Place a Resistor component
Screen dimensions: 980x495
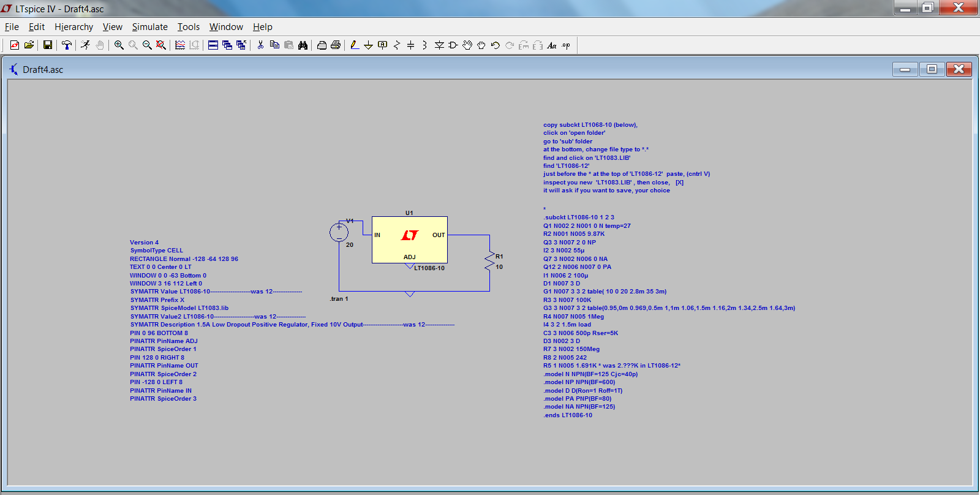click(x=397, y=45)
